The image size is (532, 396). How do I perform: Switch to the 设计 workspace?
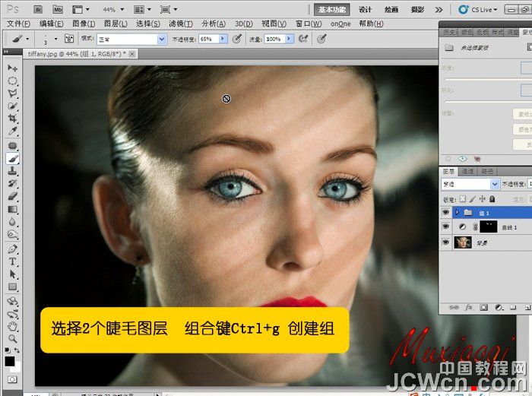pos(365,10)
